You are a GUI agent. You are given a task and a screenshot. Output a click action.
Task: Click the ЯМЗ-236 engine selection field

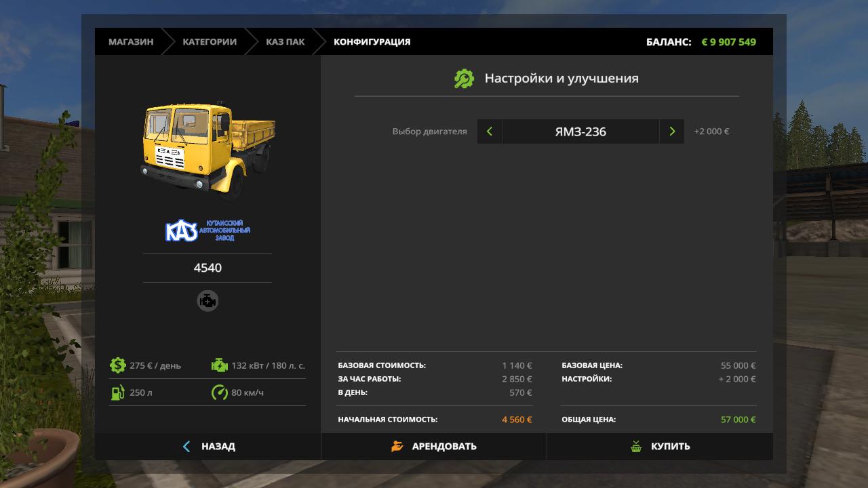[580, 131]
